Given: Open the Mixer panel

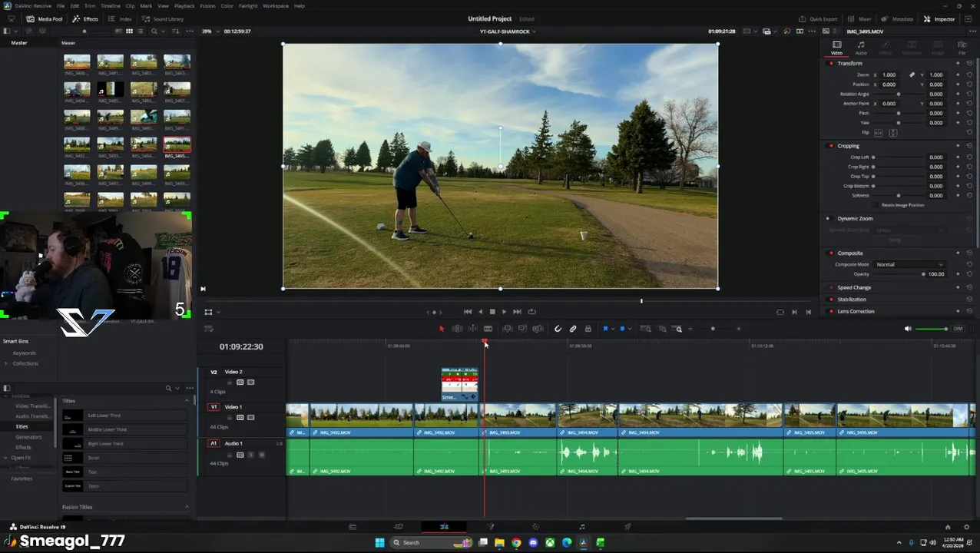Looking at the screenshot, I should (x=860, y=19).
